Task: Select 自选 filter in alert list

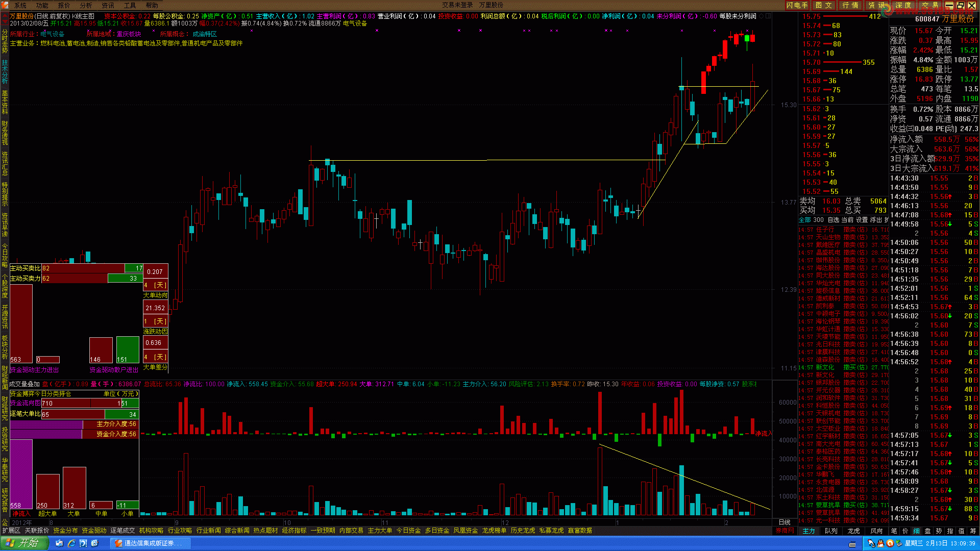Action: 833,220
